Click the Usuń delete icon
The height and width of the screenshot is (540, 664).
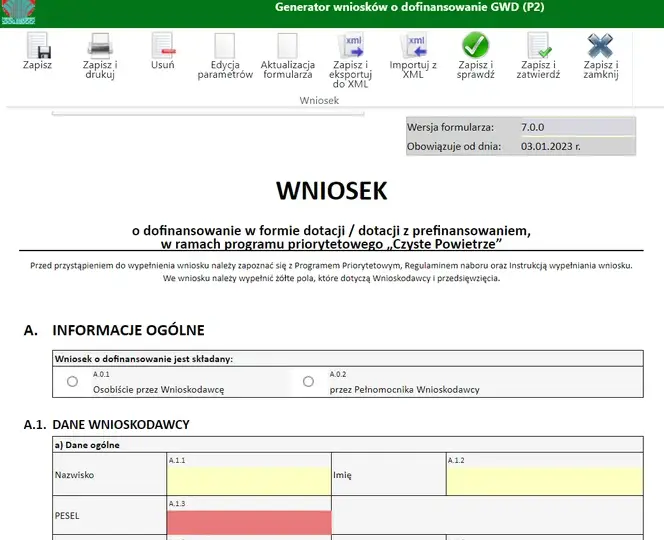coord(163,46)
